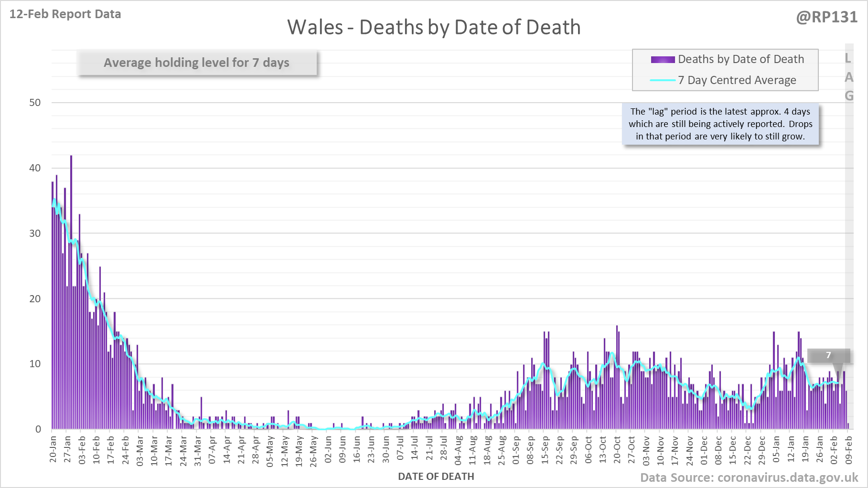Click the 'Deaths by Date of Death' legend text

pos(741,59)
